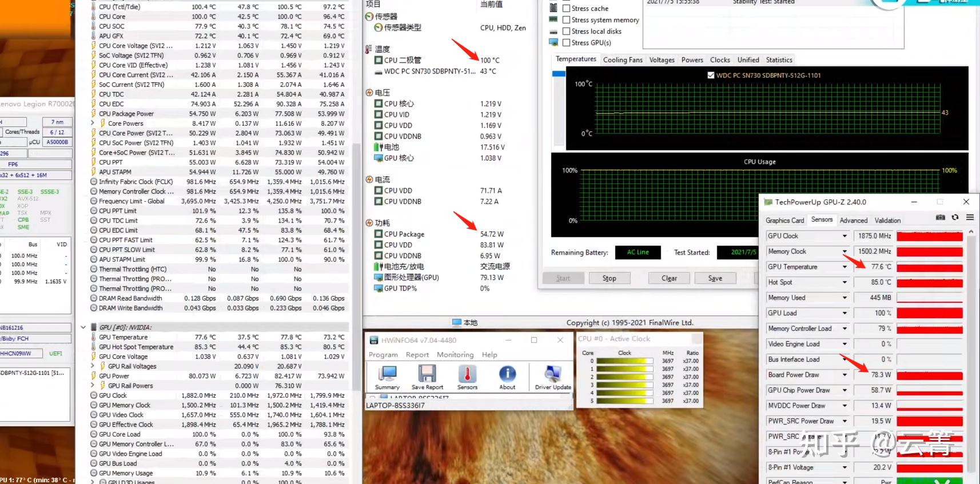Open GPU Load sensor dropdown
The width and height of the screenshot is (980, 484).
click(844, 313)
